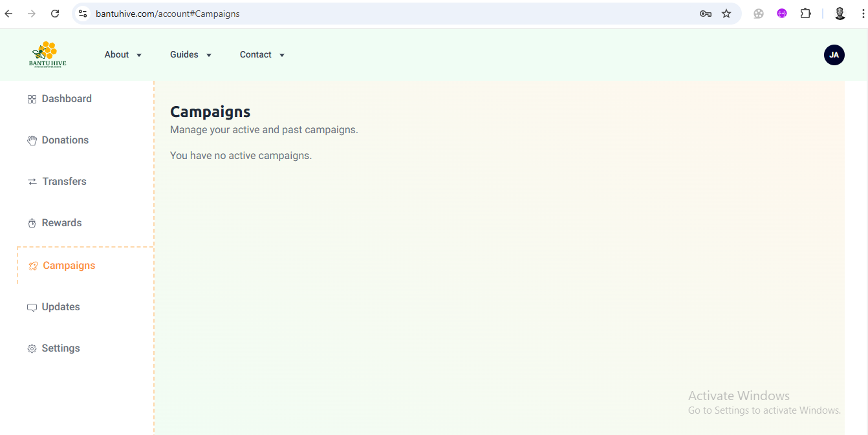Screen dimensions: 868x435
Task: Bookmark this page with star icon
Action: [726, 14]
